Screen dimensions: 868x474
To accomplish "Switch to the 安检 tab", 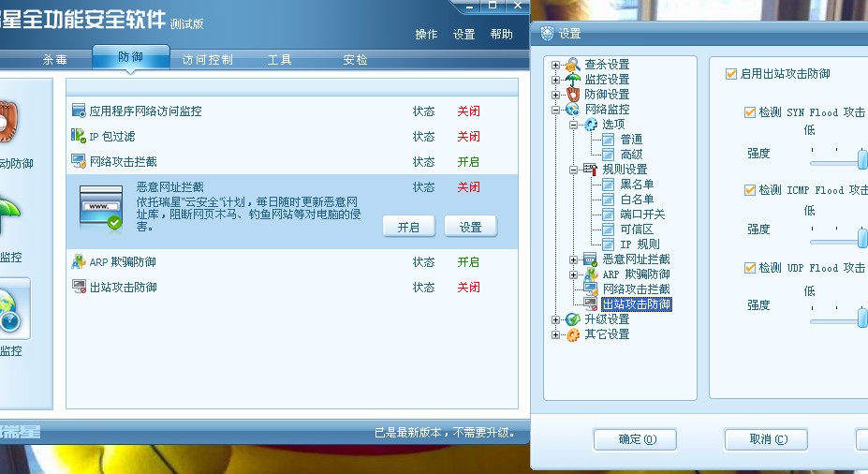I will tap(355, 59).
